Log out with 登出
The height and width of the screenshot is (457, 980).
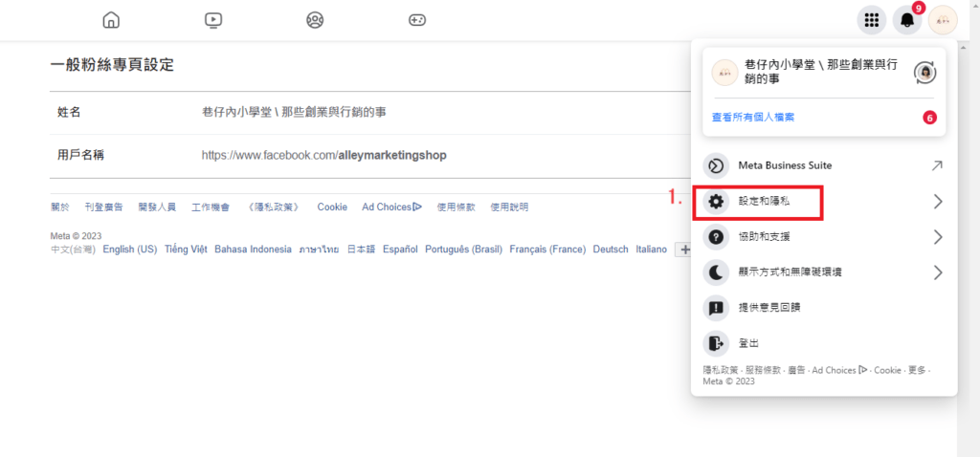coord(748,343)
